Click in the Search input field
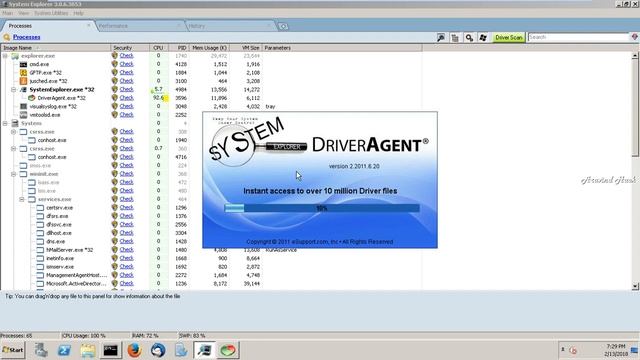Screen dimensions: 640x360 pyautogui.click(x=579, y=37)
